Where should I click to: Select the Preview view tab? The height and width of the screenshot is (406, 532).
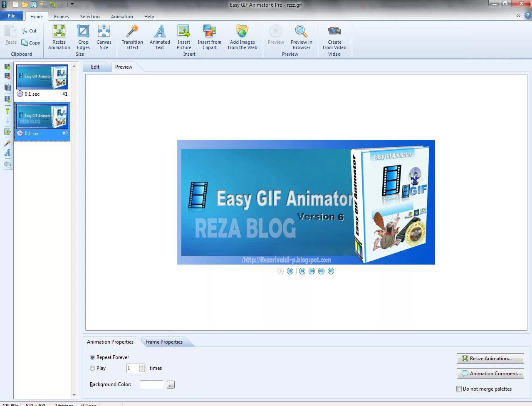point(124,67)
